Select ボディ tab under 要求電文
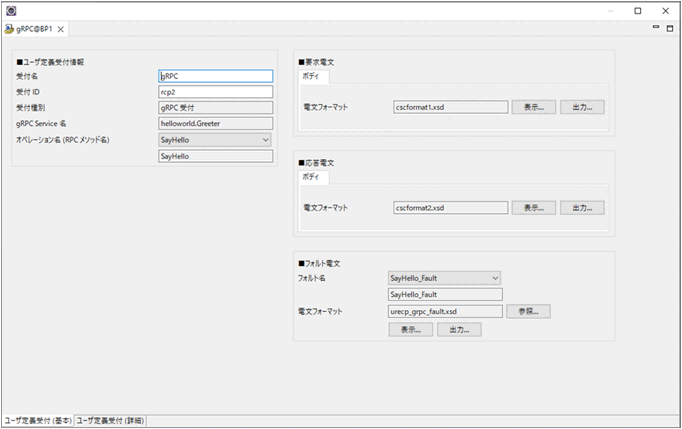This screenshot has height=429, width=682. pyautogui.click(x=314, y=77)
